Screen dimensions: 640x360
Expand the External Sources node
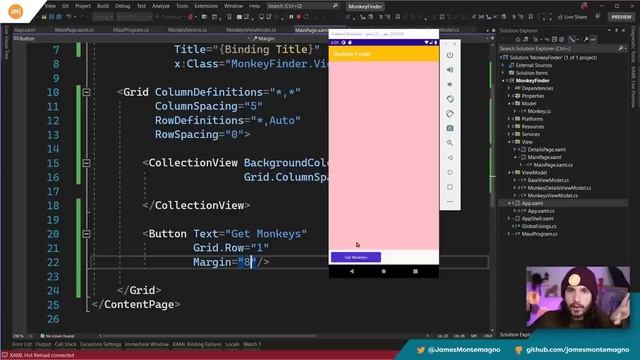coord(503,65)
